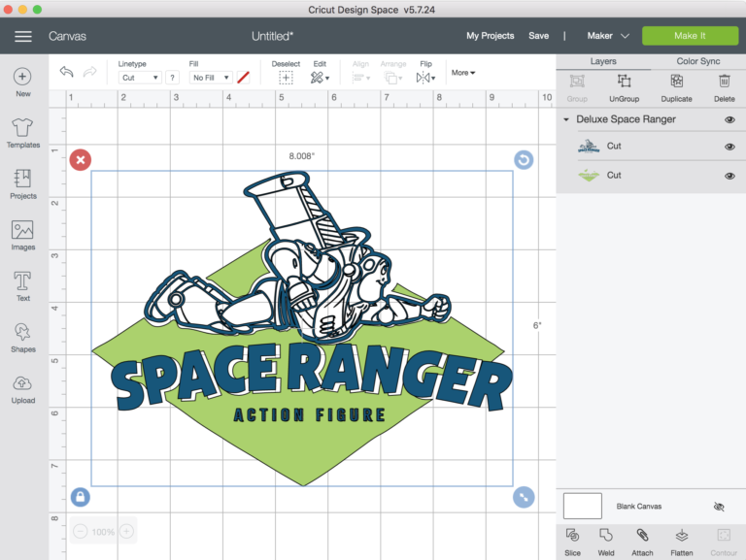The image size is (746, 560).
Task: Click the Canvas header label
Action: [67, 36]
